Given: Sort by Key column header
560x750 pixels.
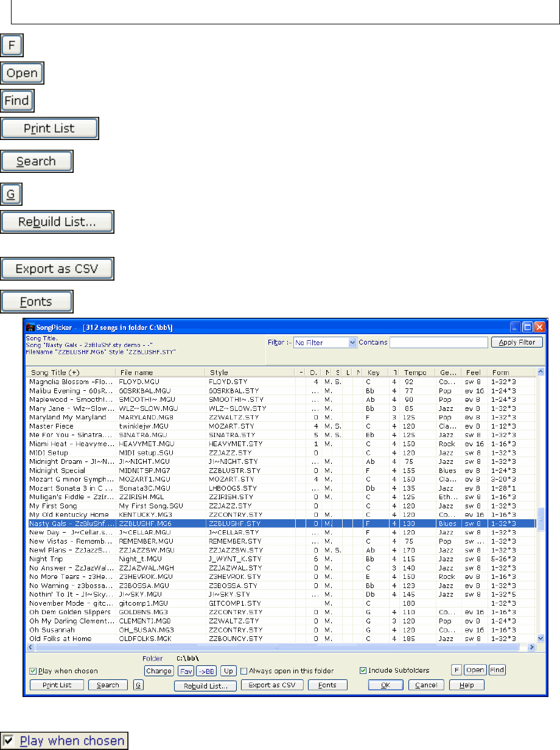Looking at the screenshot, I should pyautogui.click(x=376, y=372).
